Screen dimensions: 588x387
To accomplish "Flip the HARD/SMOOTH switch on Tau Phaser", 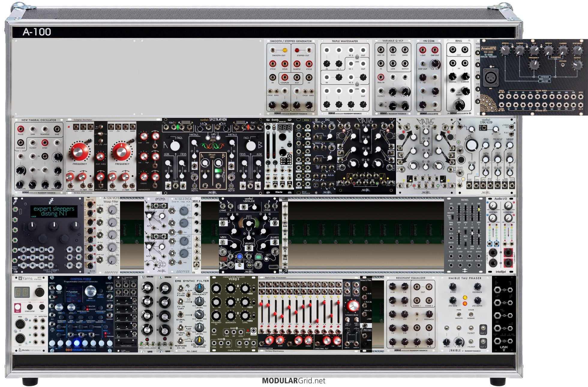I will [x=459, y=314].
